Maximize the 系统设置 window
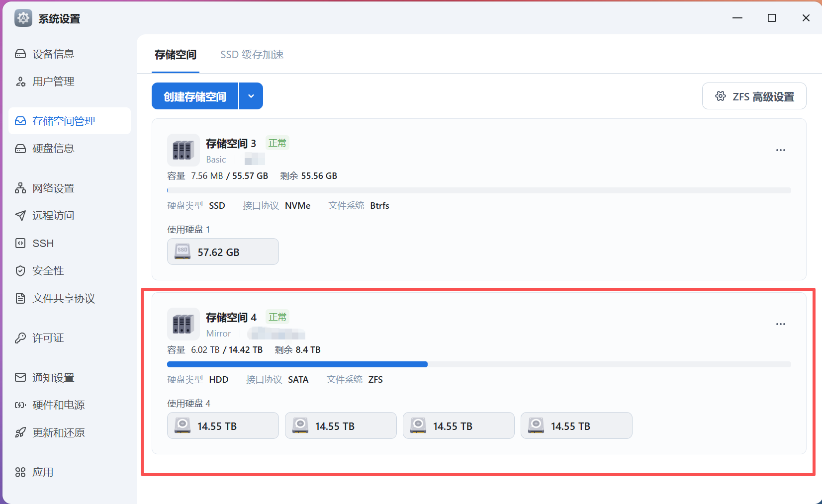The image size is (822, 504). (772, 18)
